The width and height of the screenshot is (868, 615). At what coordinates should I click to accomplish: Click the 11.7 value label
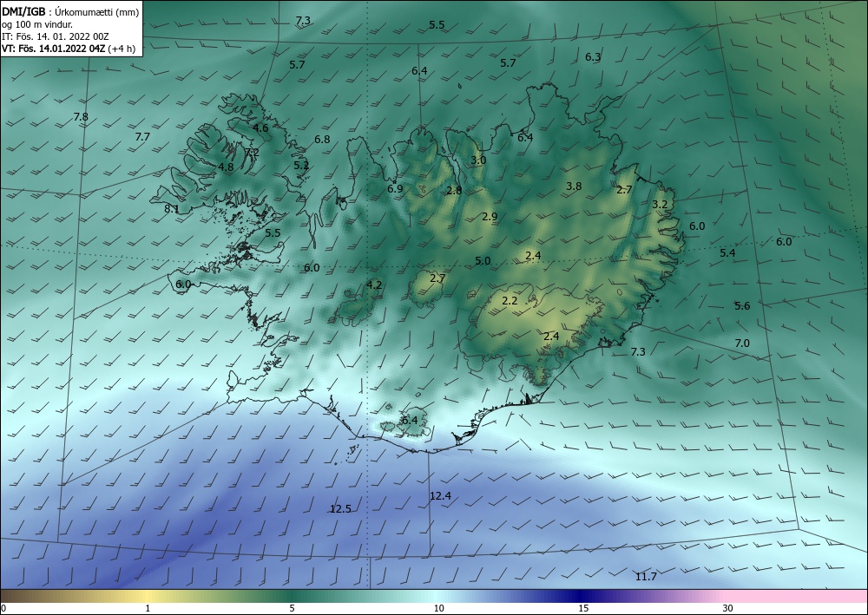646,576
